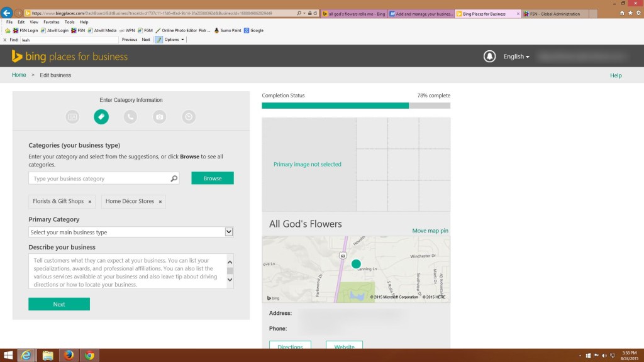
Task: Switch to FSN - Global Administration tab
Action: pyautogui.click(x=555, y=14)
